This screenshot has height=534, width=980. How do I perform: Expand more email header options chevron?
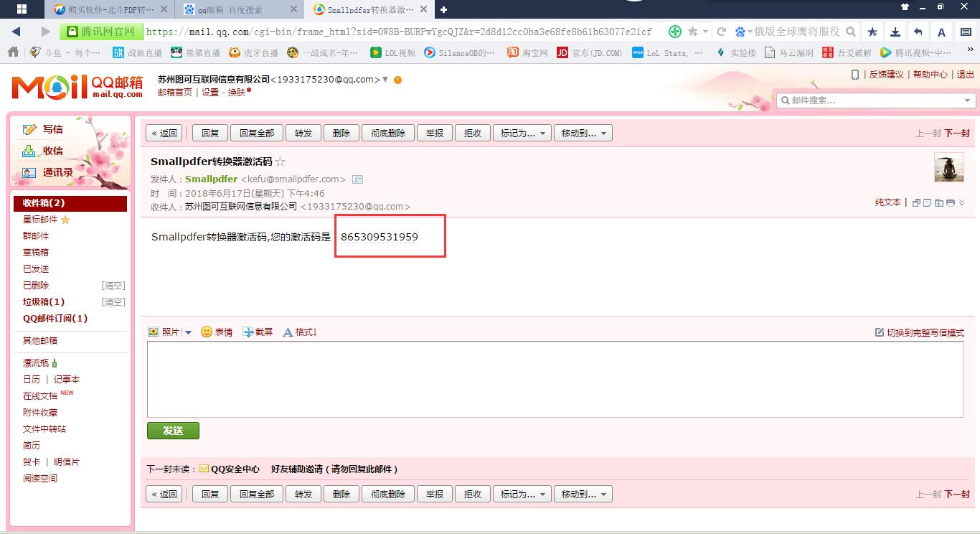pos(962,203)
